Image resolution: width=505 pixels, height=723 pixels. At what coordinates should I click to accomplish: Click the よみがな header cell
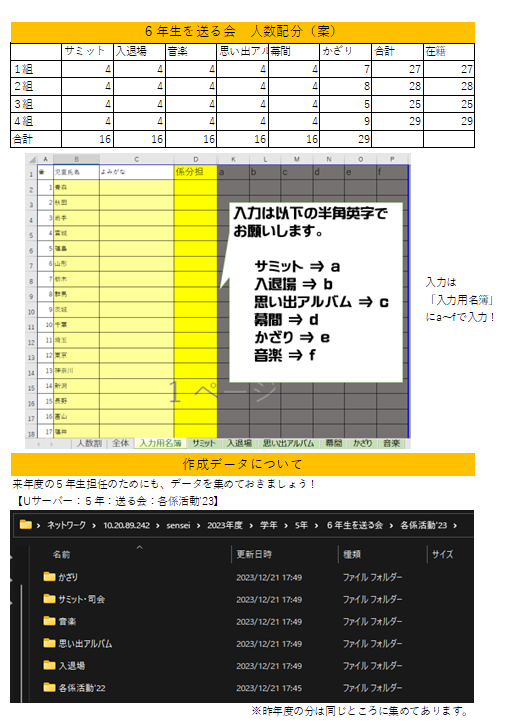tap(137, 172)
